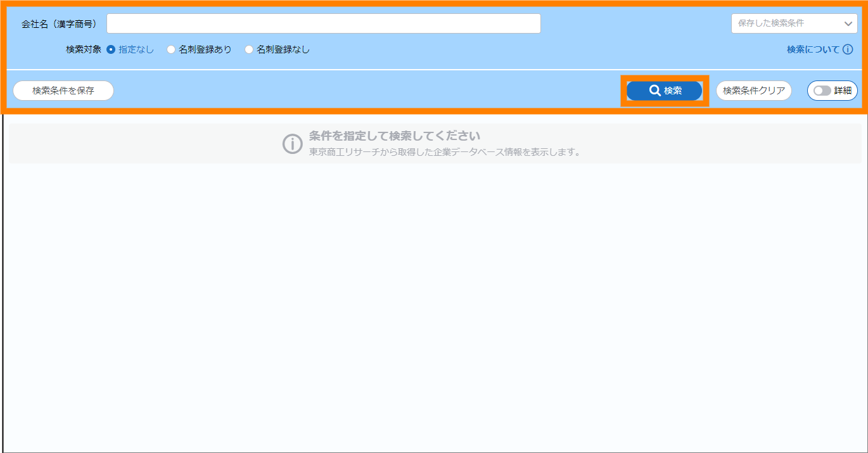Open the 保存した検索条件 dropdown

tap(787, 23)
